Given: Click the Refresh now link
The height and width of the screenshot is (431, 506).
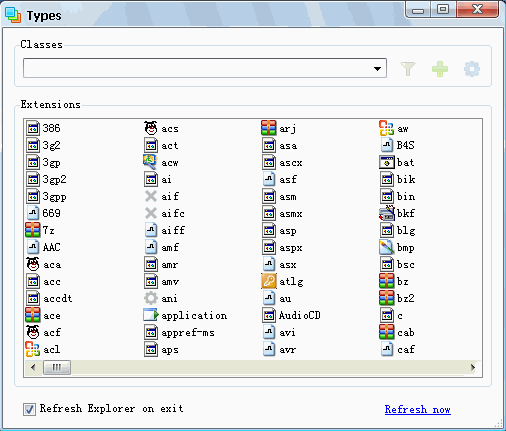Looking at the screenshot, I should [417, 409].
